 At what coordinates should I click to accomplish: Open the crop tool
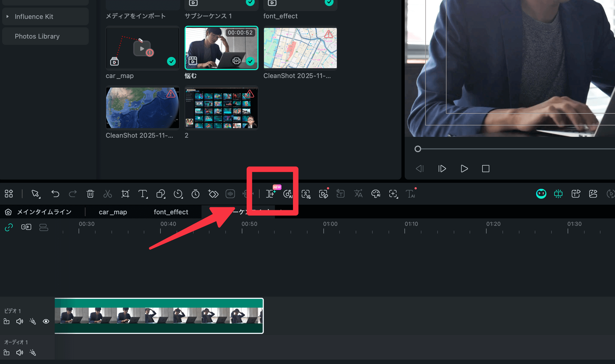click(x=125, y=194)
